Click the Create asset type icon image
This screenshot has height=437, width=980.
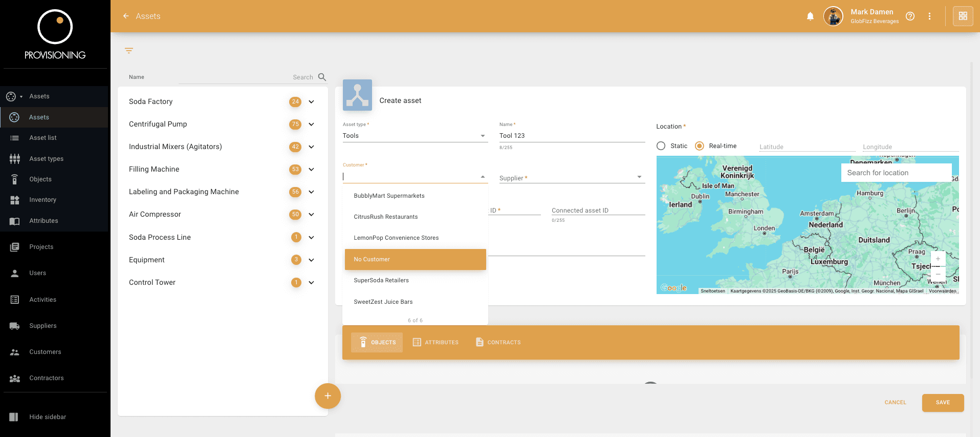pos(357,95)
